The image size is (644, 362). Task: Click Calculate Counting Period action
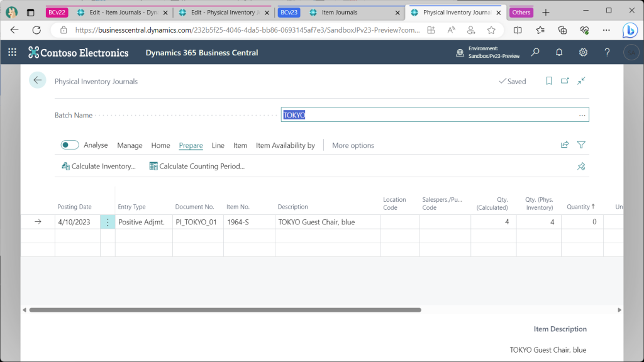tap(197, 166)
